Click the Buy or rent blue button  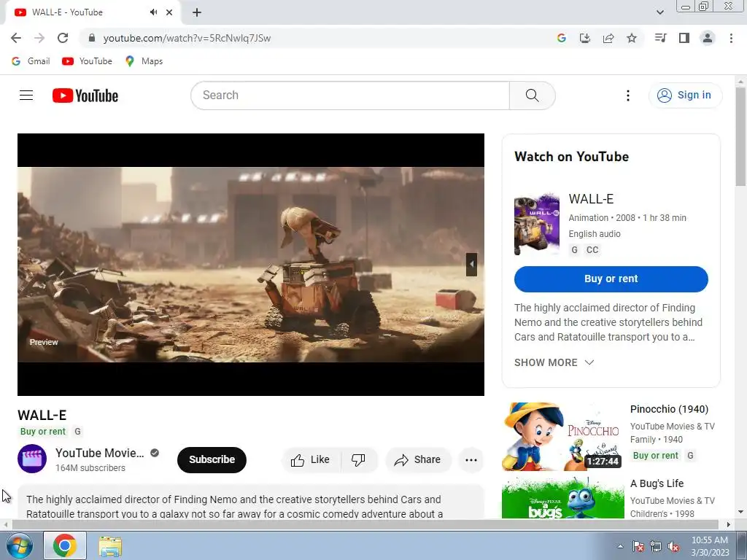(x=611, y=279)
